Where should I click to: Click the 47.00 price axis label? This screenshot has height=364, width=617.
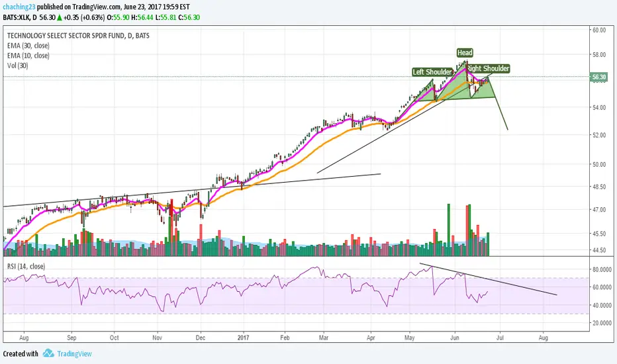coord(599,209)
